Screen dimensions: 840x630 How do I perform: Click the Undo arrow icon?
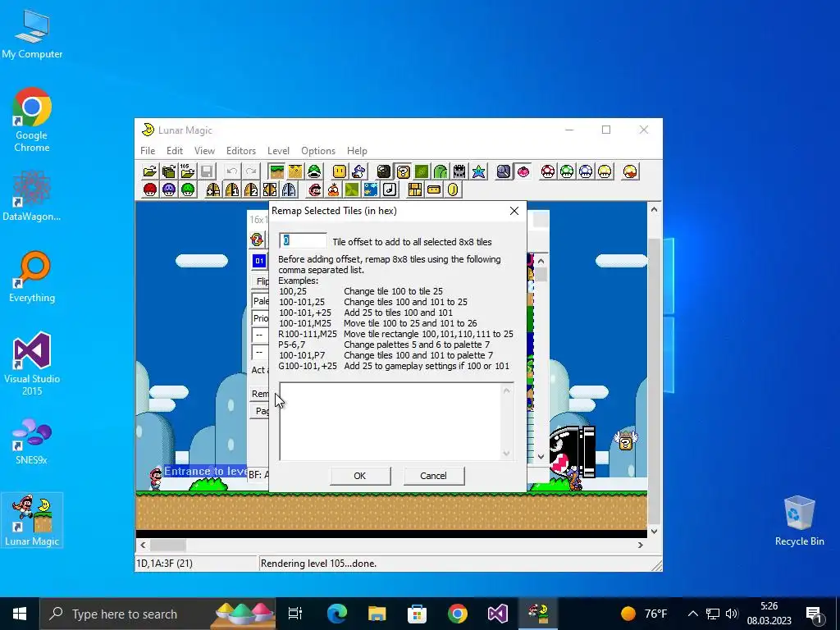pos(232,171)
